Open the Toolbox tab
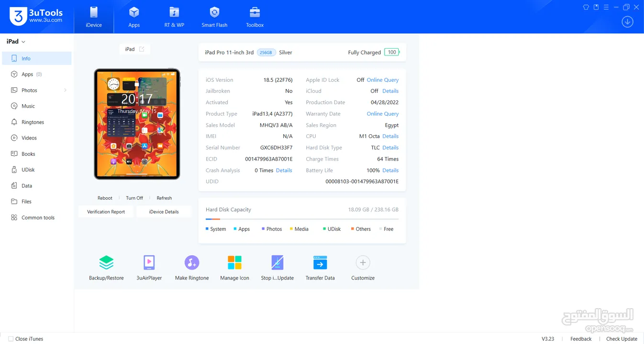The image size is (644, 344). point(255,17)
